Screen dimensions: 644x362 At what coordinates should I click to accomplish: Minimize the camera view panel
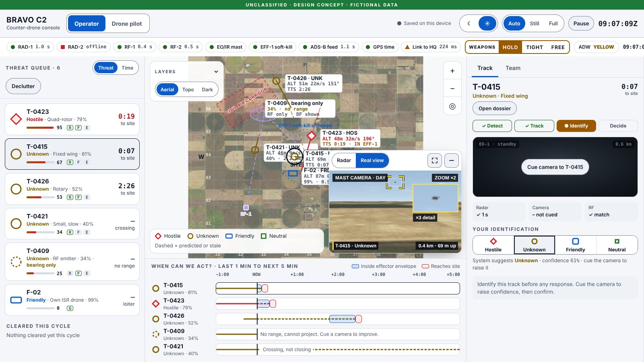[x=452, y=160]
